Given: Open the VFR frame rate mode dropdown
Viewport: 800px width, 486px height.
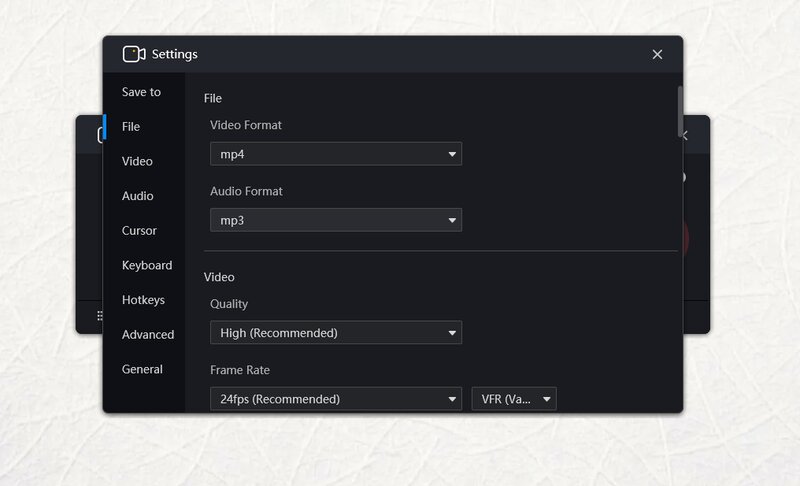Looking at the screenshot, I should 514,399.
